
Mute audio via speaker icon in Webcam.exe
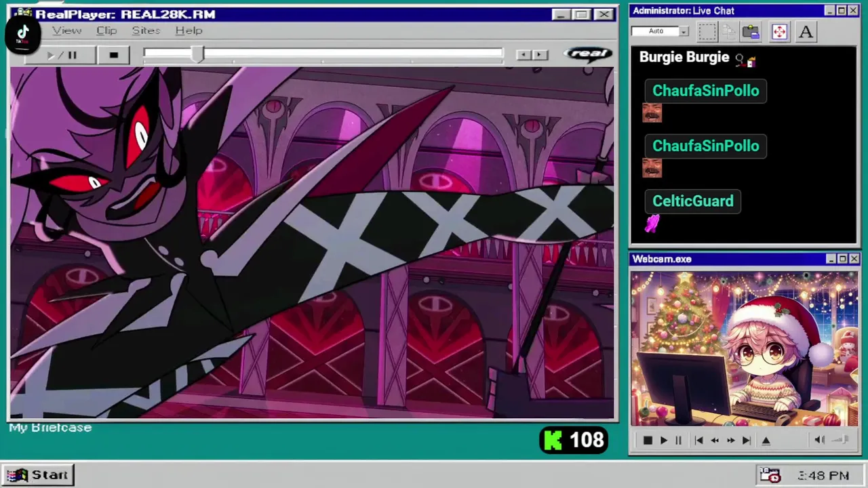click(819, 440)
